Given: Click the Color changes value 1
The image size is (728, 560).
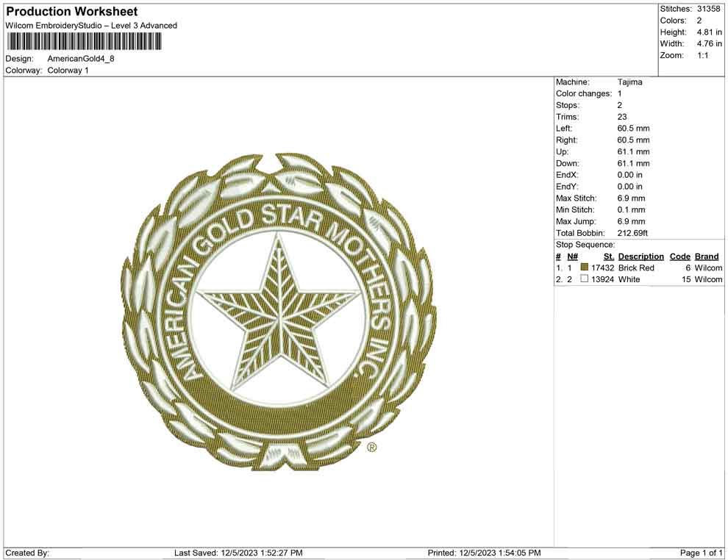Looking at the screenshot, I should (619, 93).
